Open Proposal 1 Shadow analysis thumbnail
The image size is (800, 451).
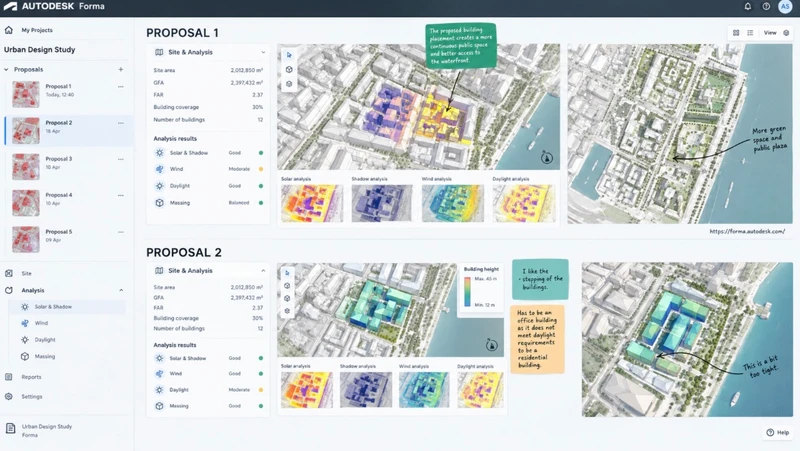click(382, 203)
